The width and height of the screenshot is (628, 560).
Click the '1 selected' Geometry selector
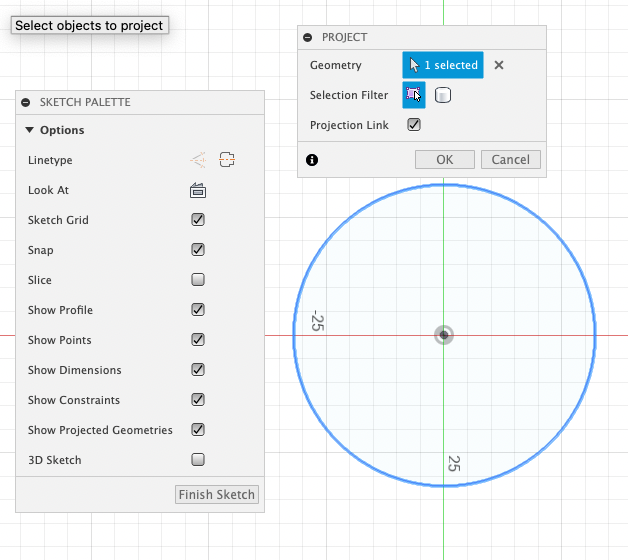pos(443,65)
